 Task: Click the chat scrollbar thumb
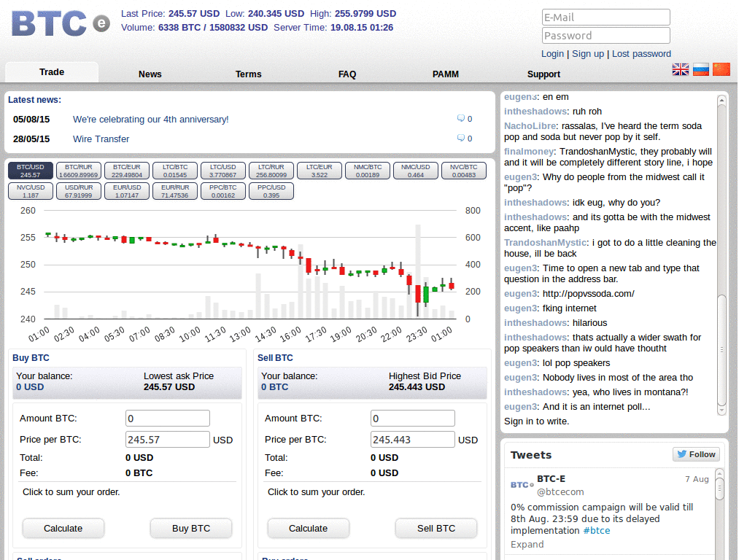click(x=721, y=350)
